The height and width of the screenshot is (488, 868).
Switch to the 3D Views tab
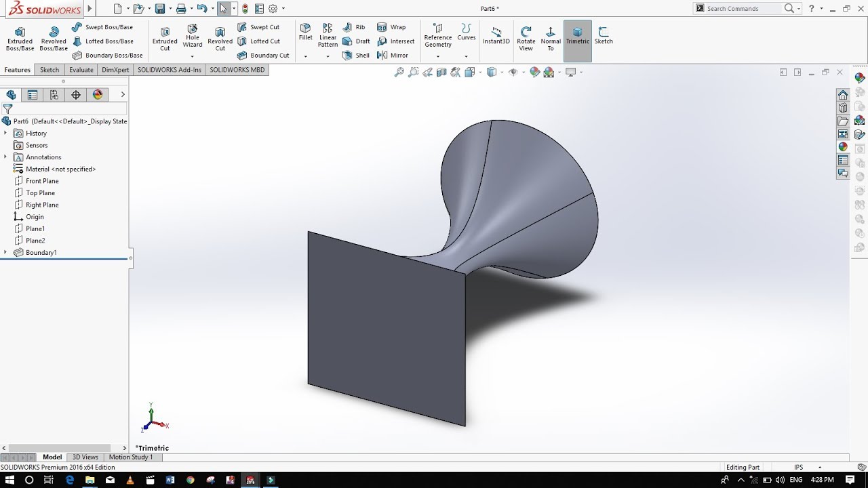pyautogui.click(x=85, y=457)
